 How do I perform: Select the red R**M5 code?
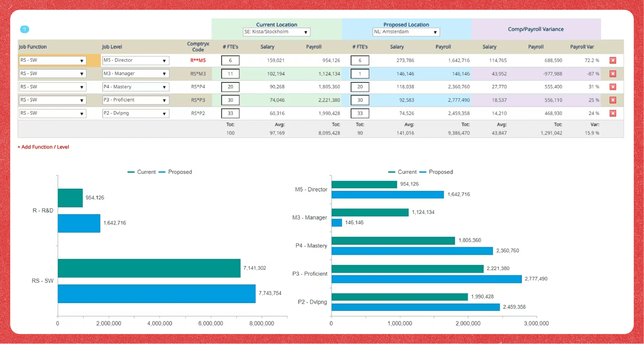click(x=198, y=60)
